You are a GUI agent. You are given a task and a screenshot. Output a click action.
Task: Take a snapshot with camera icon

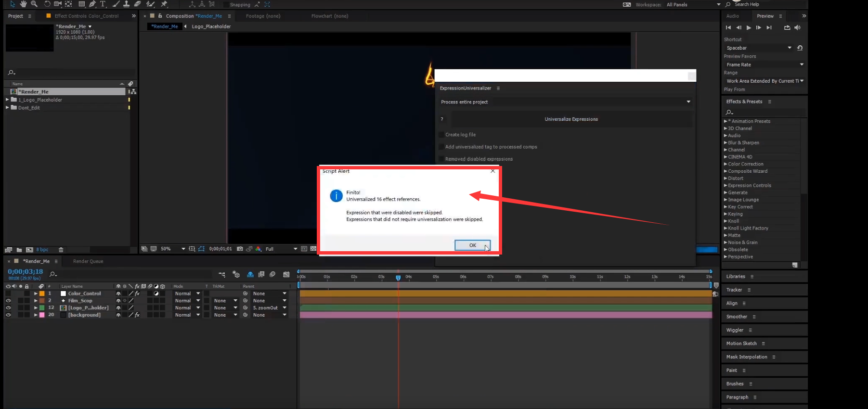tap(240, 249)
